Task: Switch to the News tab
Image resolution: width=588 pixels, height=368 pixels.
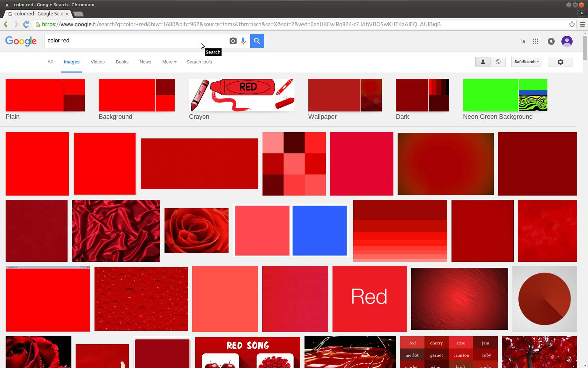Action: [x=145, y=62]
